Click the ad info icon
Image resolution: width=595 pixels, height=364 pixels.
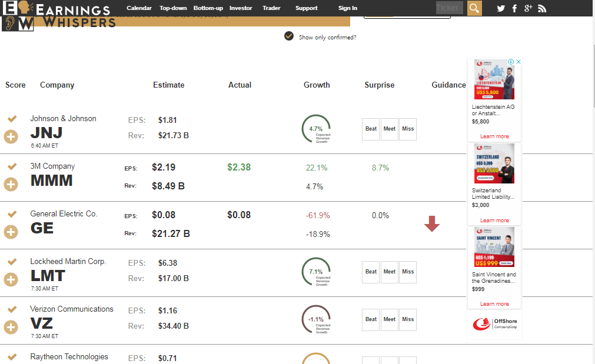pyautogui.click(x=511, y=62)
